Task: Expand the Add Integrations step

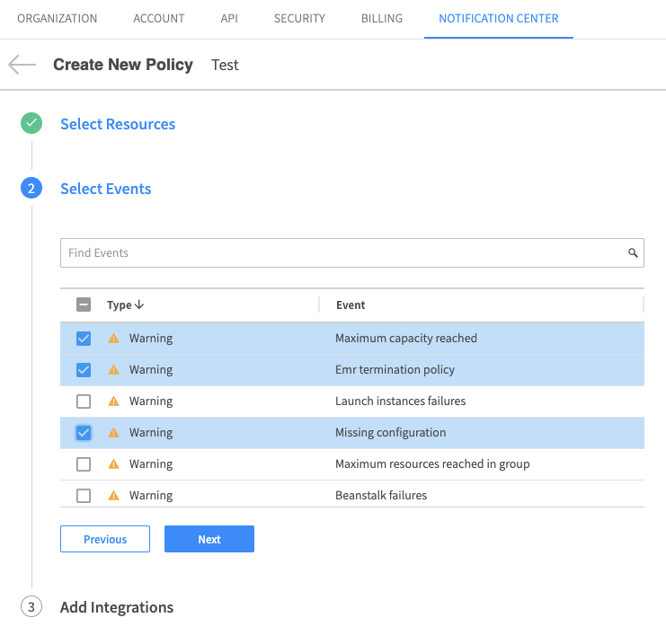Action: [117, 607]
